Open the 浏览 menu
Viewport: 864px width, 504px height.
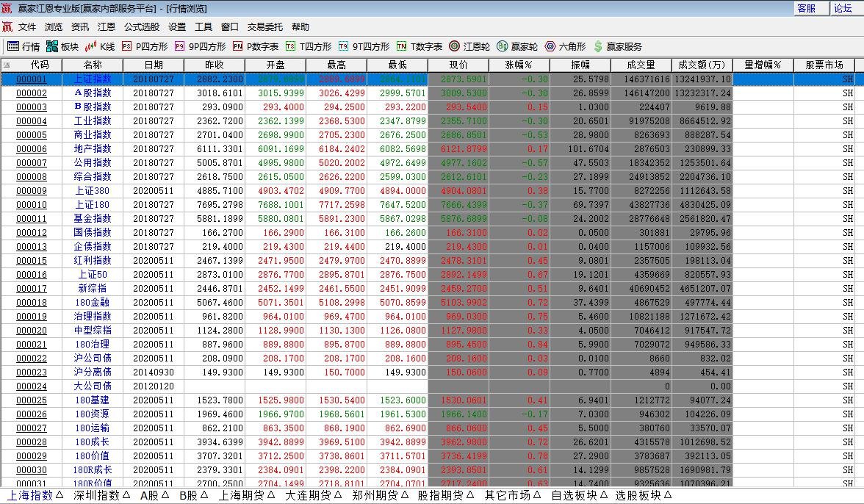pyautogui.click(x=54, y=27)
